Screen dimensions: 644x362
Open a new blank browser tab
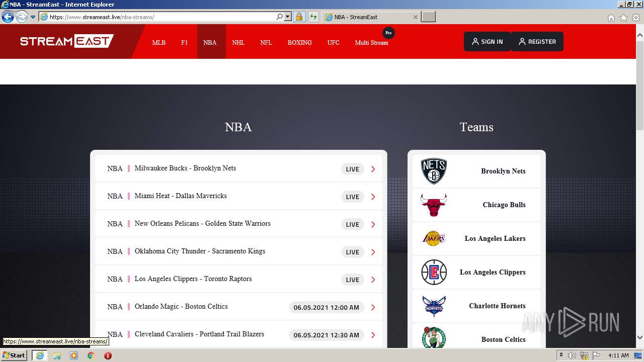coord(428,17)
